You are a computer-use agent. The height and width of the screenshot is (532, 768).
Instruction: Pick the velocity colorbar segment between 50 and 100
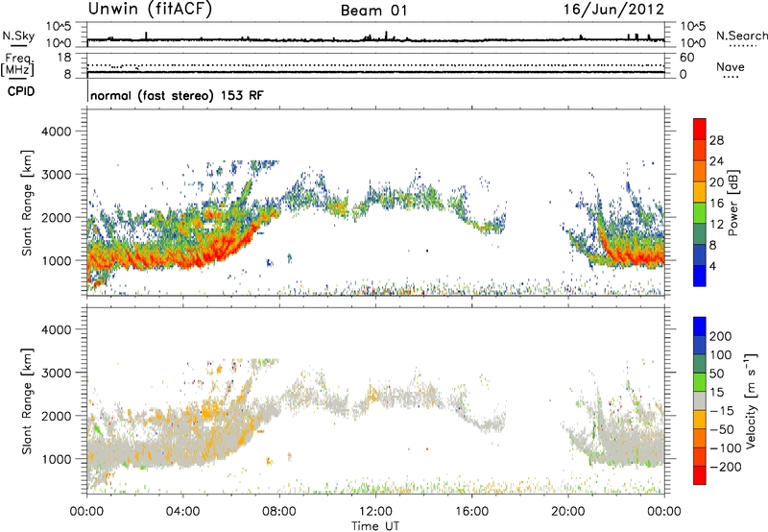pos(700,364)
